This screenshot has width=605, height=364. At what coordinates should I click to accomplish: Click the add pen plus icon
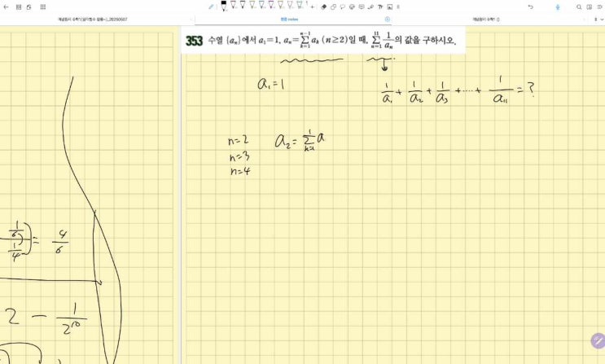[313, 7]
